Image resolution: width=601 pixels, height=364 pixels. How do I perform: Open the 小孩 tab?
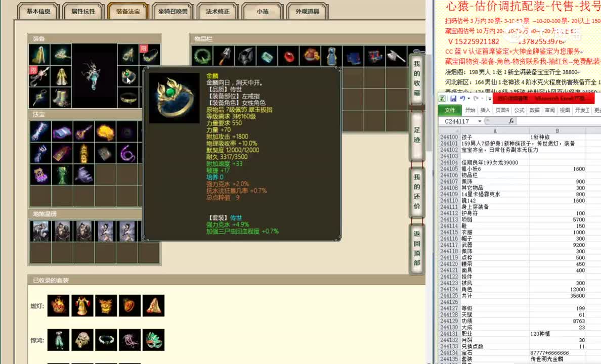(263, 11)
